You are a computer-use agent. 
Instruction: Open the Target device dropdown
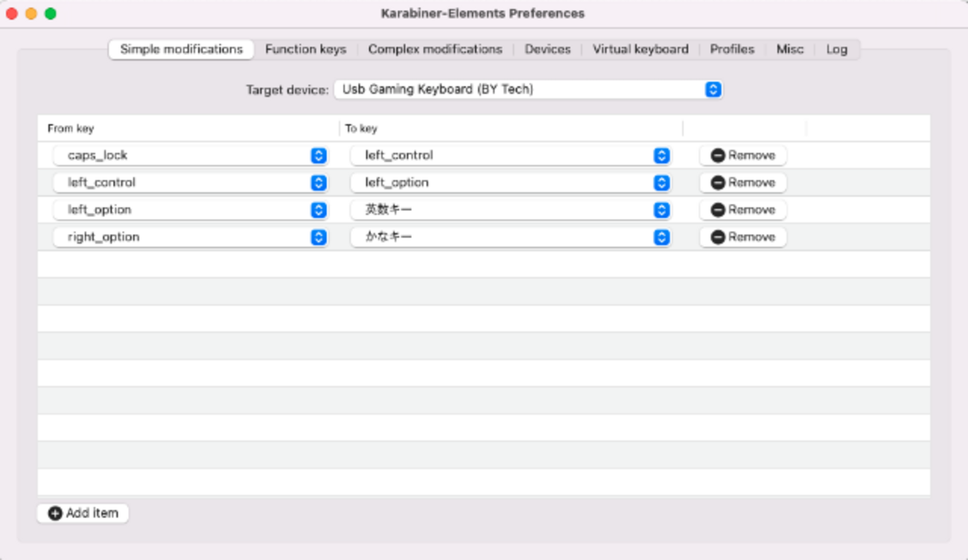[x=528, y=89]
